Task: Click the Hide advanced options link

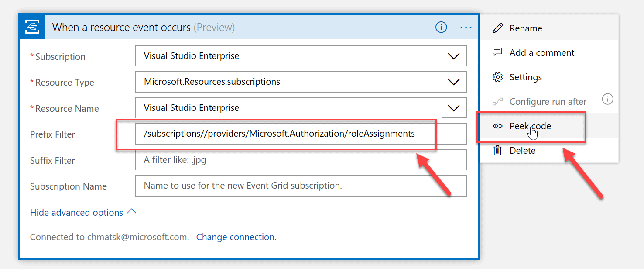Action: (x=76, y=213)
